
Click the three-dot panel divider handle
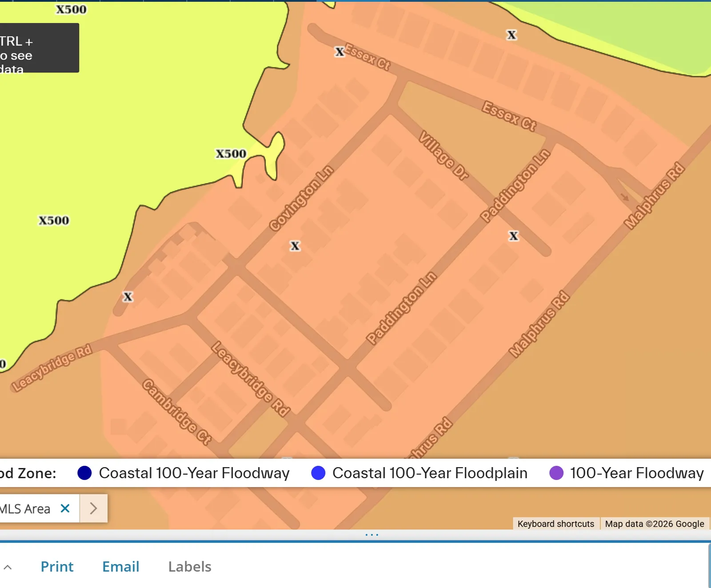(372, 535)
